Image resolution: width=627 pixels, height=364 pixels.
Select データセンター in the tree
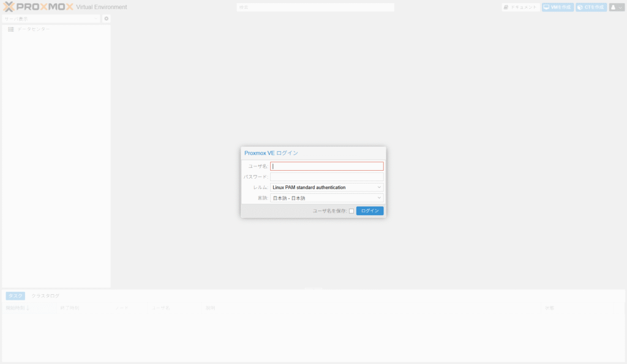(34, 29)
